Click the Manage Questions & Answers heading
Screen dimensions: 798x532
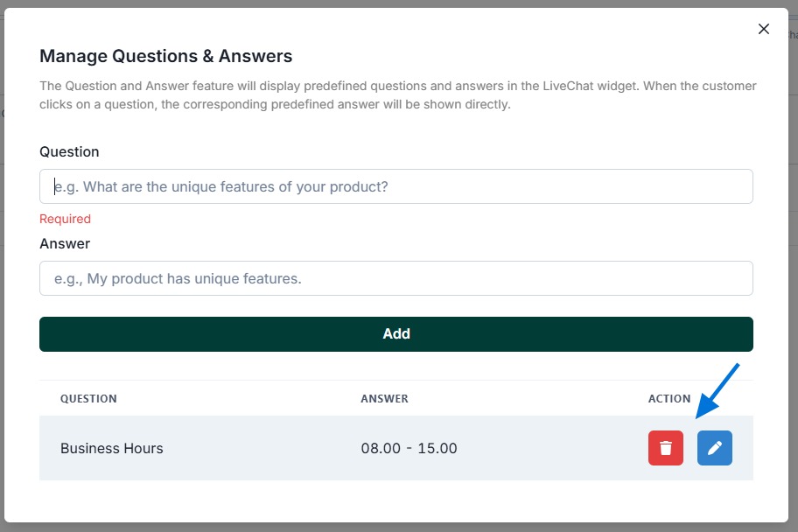click(x=165, y=57)
